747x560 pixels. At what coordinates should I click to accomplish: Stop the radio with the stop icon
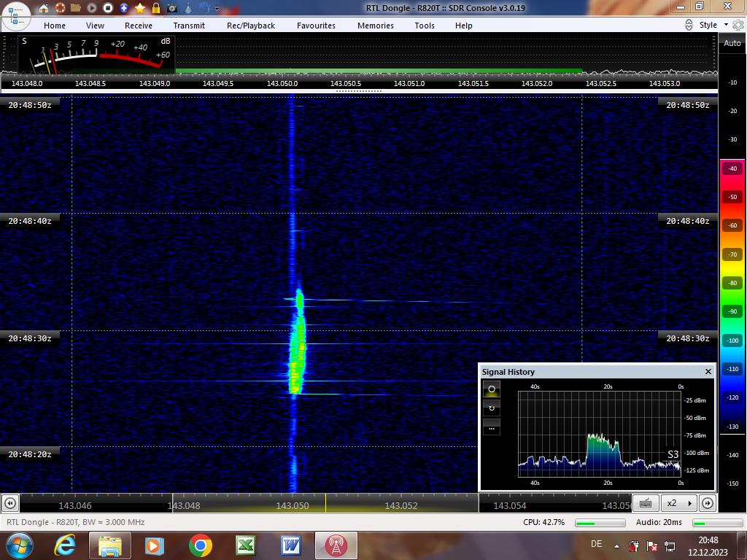[x=108, y=7]
